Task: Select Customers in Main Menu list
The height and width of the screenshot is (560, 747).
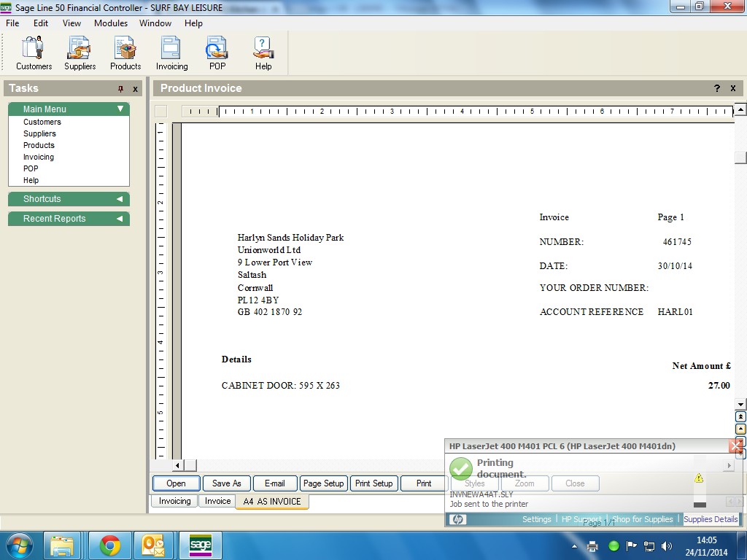Action: pyautogui.click(x=42, y=122)
